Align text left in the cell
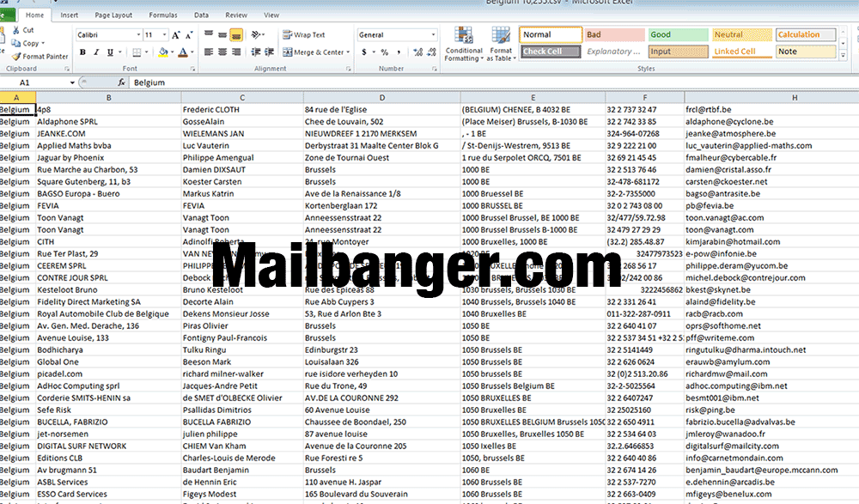This screenshot has height=504, width=859. (x=209, y=52)
